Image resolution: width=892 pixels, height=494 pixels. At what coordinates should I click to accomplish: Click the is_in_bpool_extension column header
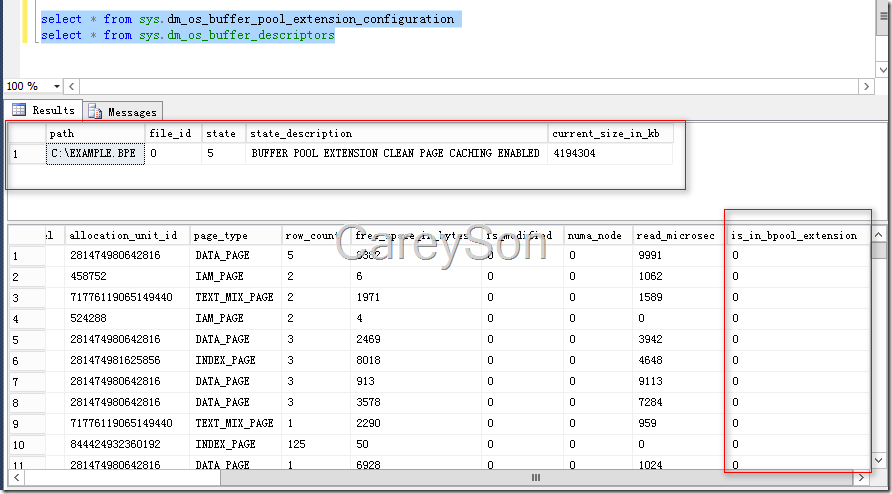pyautogui.click(x=795, y=235)
